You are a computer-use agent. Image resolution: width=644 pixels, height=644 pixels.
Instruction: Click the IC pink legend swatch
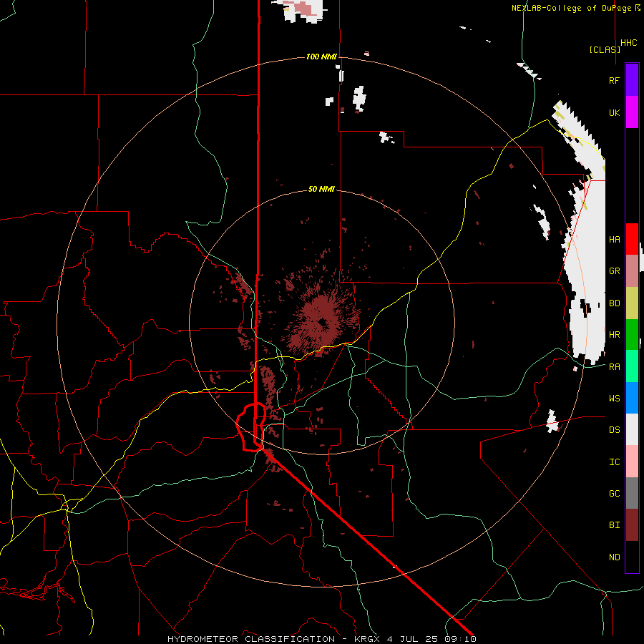[x=632, y=462]
